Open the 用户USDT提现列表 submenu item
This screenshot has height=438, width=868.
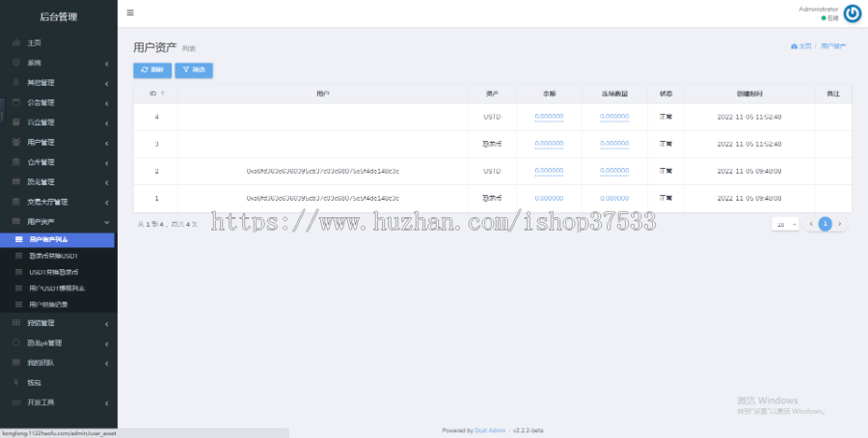coord(59,287)
